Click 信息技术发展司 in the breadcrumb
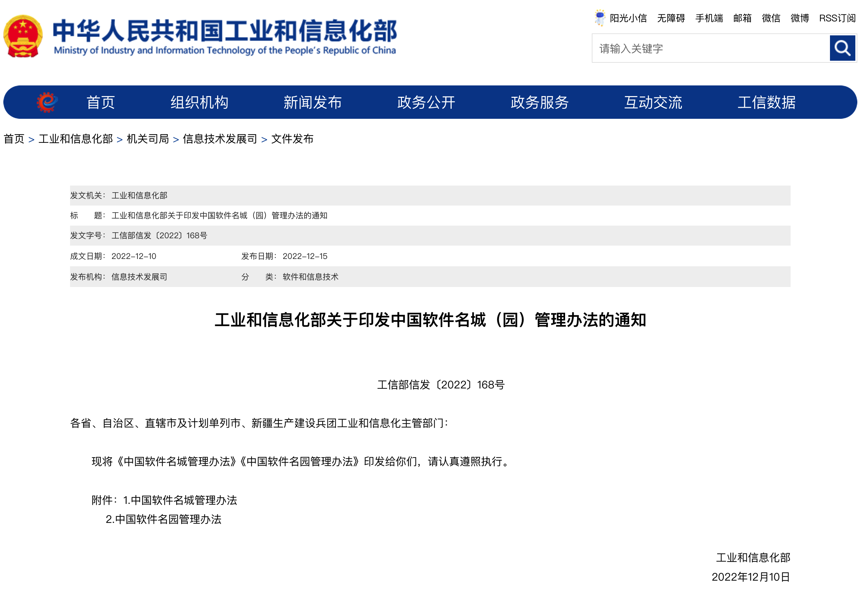This screenshot has height=592, width=868. 220,139
